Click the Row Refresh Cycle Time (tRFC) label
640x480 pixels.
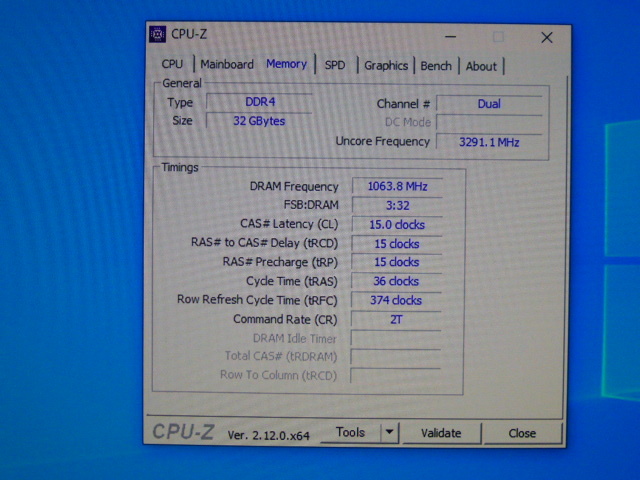tap(257, 300)
